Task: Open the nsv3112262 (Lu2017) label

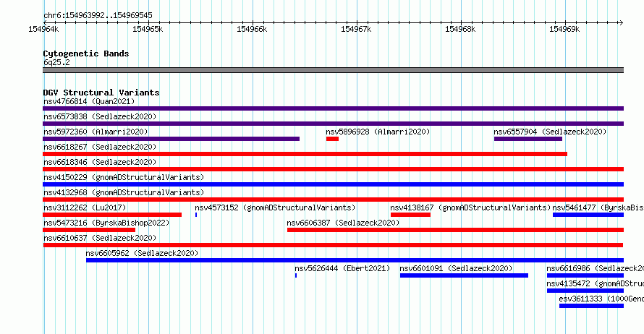Action: tap(85, 207)
